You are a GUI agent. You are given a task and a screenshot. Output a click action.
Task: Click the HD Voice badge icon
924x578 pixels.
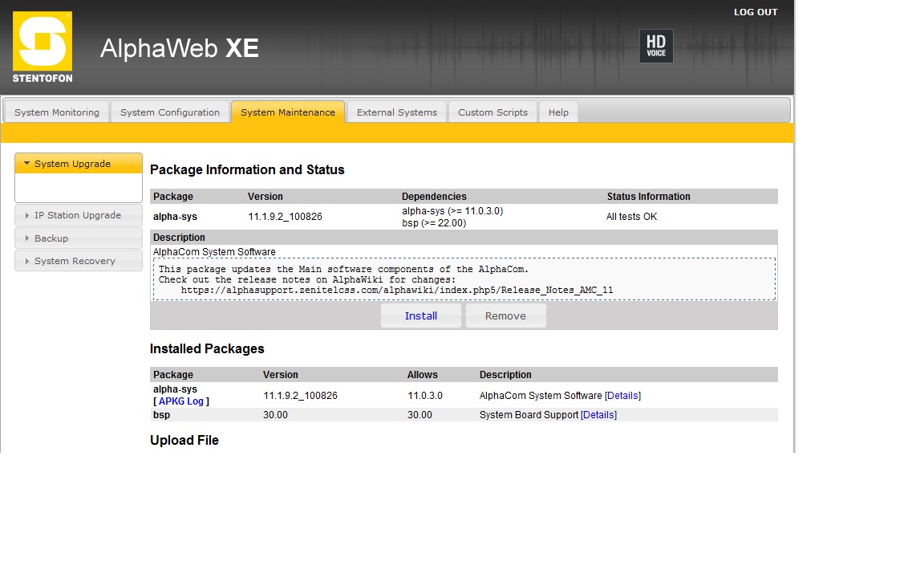click(655, 47)
